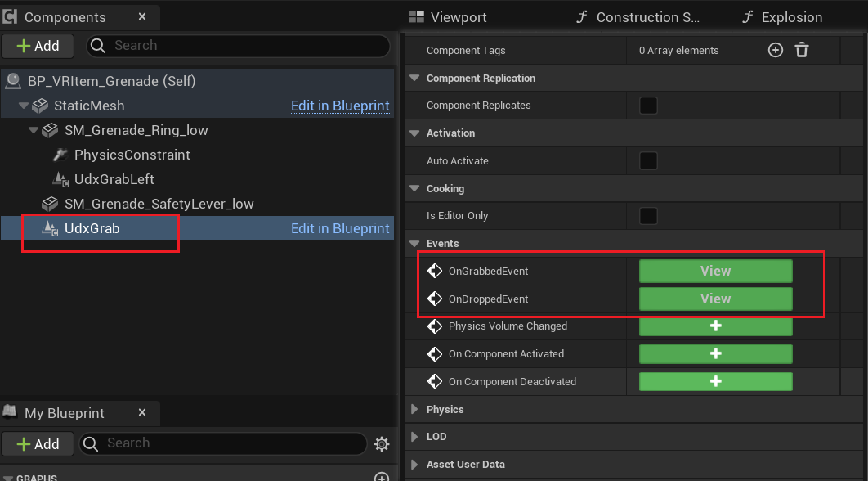
Task: Click Edit in Blueprint for StaticMesh
Action: click(340, 106)
